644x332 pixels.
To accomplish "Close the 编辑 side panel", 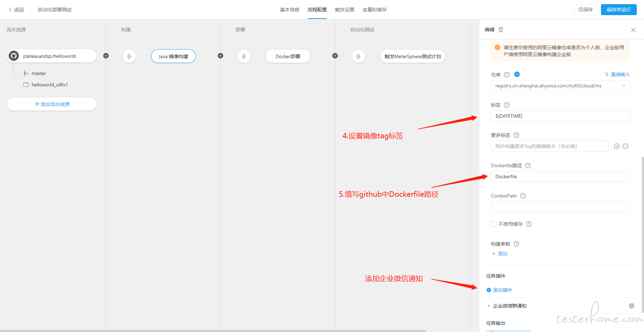I will (633, 30).
